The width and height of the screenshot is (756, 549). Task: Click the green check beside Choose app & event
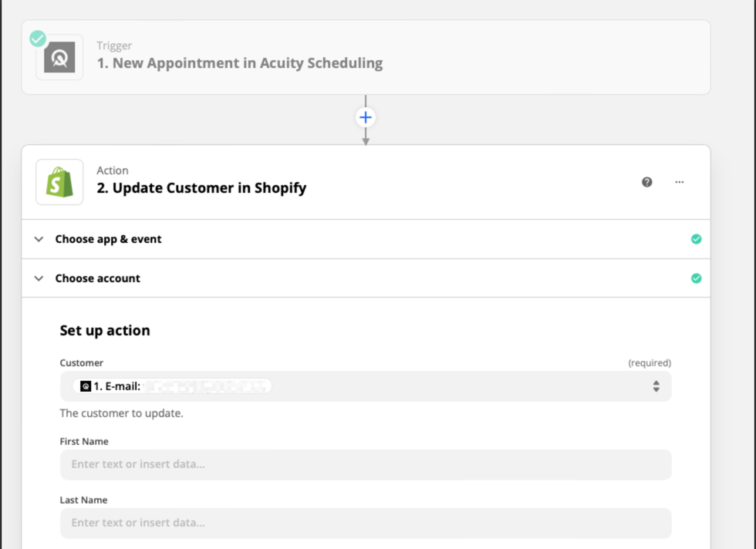click(x=696, y=239)
